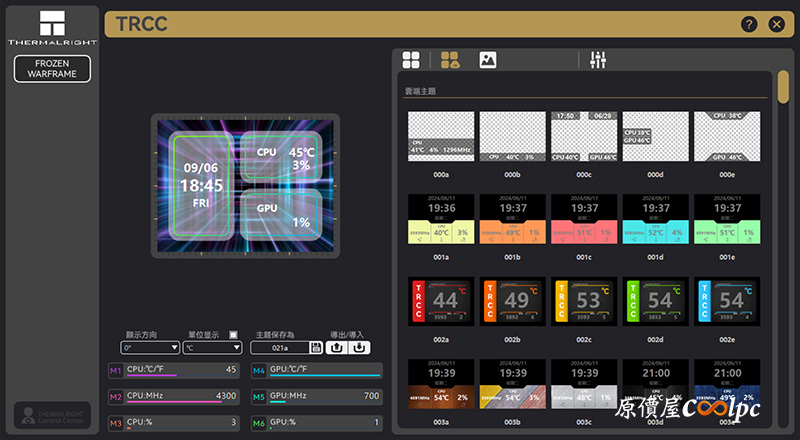Open the help question mark icon
This screenshot has width=800, height=440.
[749, 24]
